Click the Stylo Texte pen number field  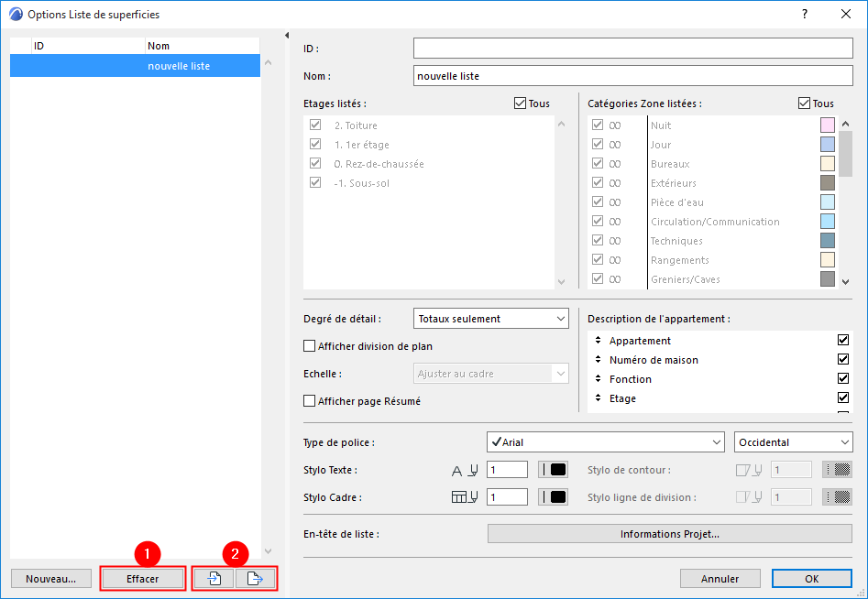click(x=507, y=470)
